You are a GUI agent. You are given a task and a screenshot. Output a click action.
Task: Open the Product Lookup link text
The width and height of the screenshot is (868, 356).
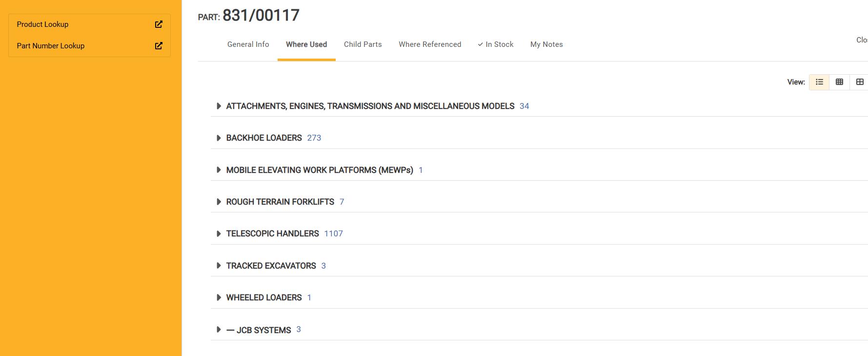pos(42,24)
